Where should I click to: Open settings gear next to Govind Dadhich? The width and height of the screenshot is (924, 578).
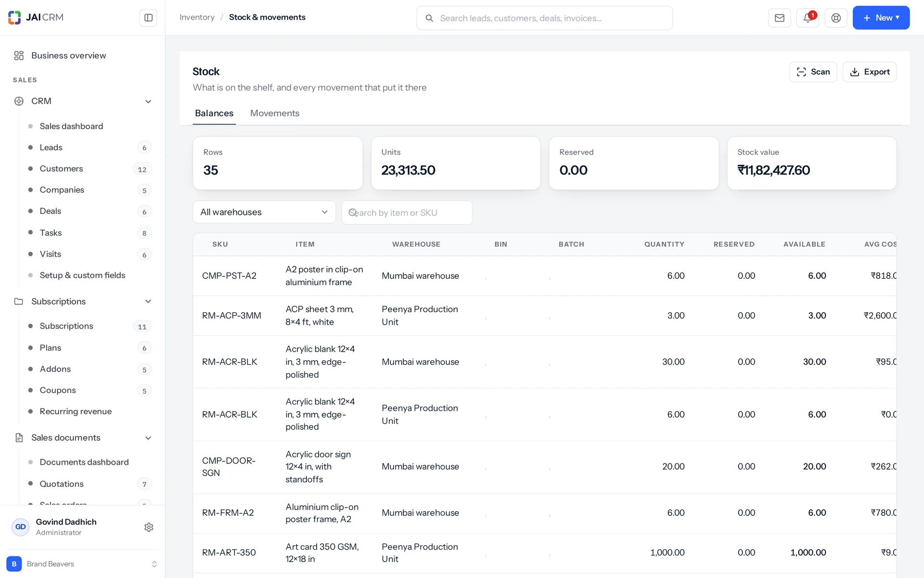(149, 527)
